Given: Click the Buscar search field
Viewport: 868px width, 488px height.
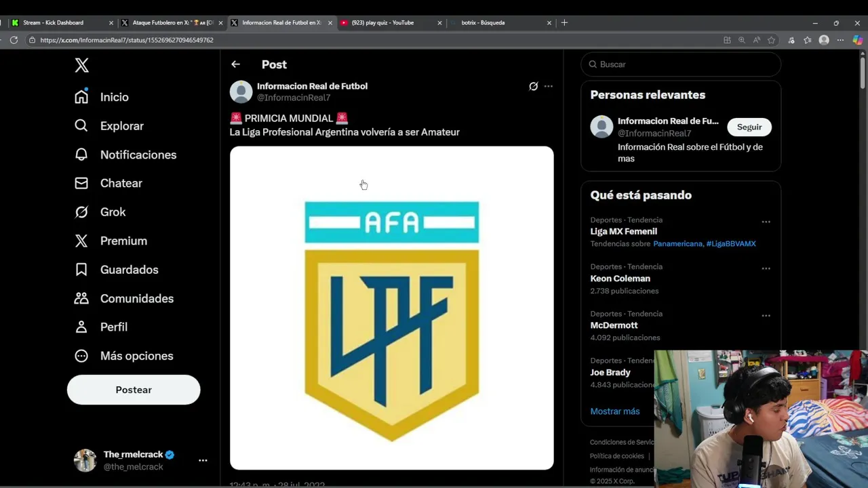Looking at the screenshot, I should coord(681,64).
